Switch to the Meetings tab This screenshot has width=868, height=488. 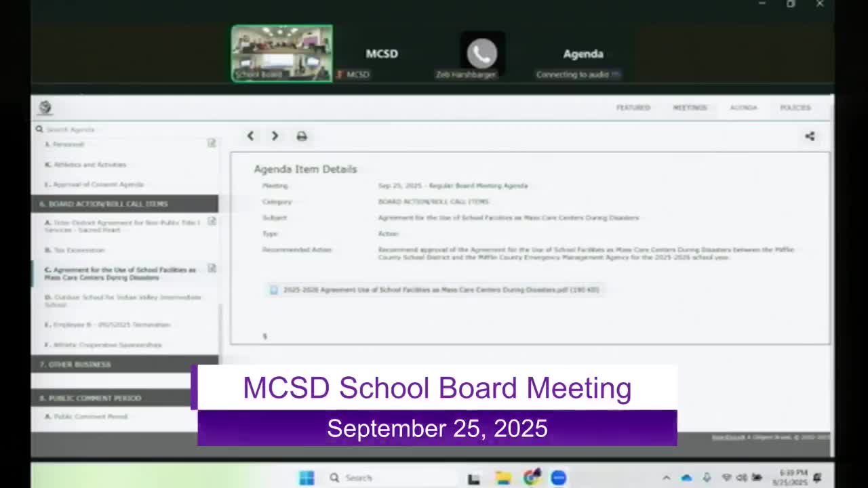[690, 108]
